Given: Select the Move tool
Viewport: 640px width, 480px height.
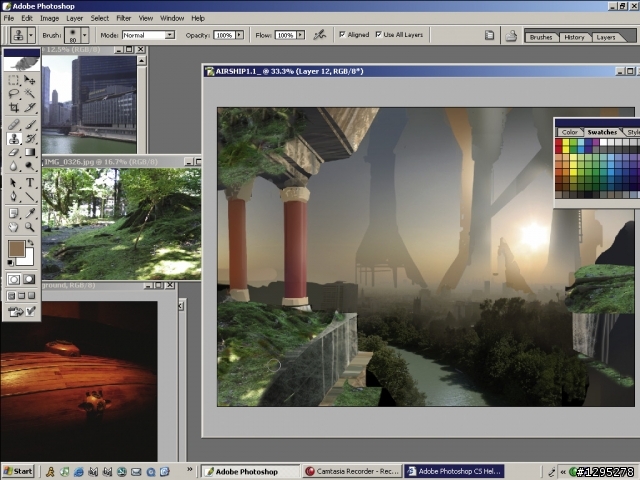Looking at the screenshot, I should coord(29,80).
